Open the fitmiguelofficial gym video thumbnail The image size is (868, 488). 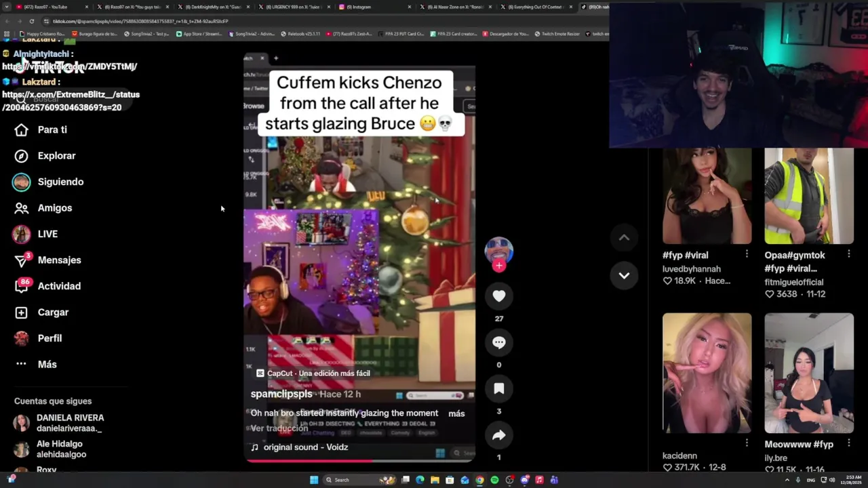809,196
